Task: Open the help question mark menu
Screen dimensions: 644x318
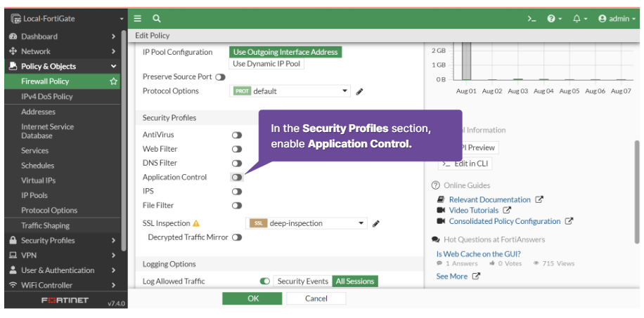Action: tap(555, 19)
